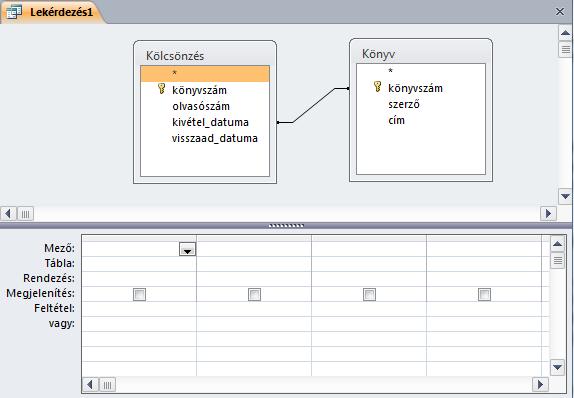Click vertical scrollbar thumb in design grid
574x398 pixels.
click(558, 261)
